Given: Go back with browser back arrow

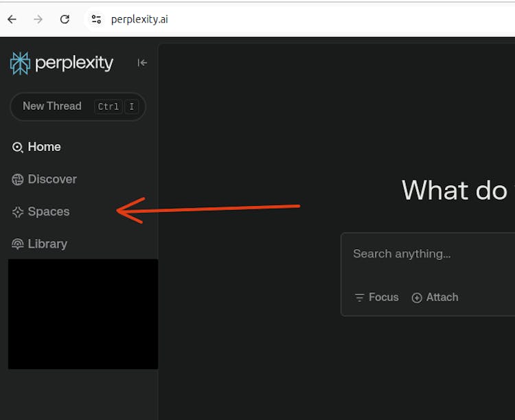Looking at the screenshot, I should pos(12,19).
